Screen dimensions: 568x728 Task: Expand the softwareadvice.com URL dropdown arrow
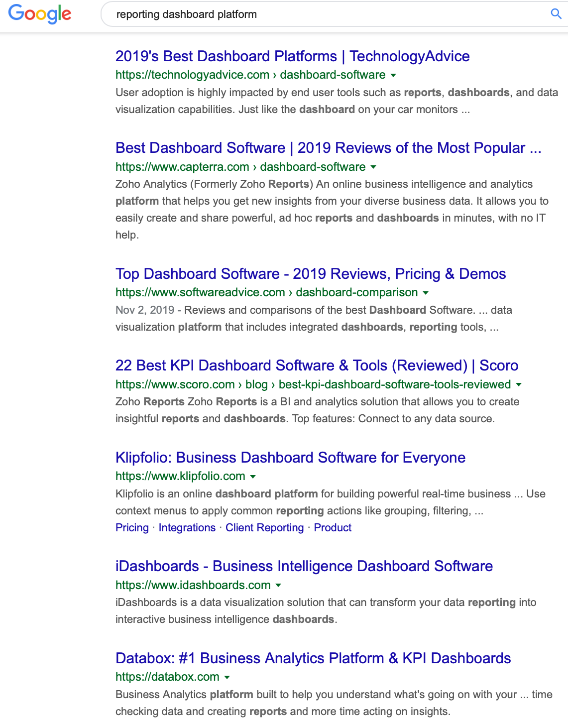coord(426,293)
